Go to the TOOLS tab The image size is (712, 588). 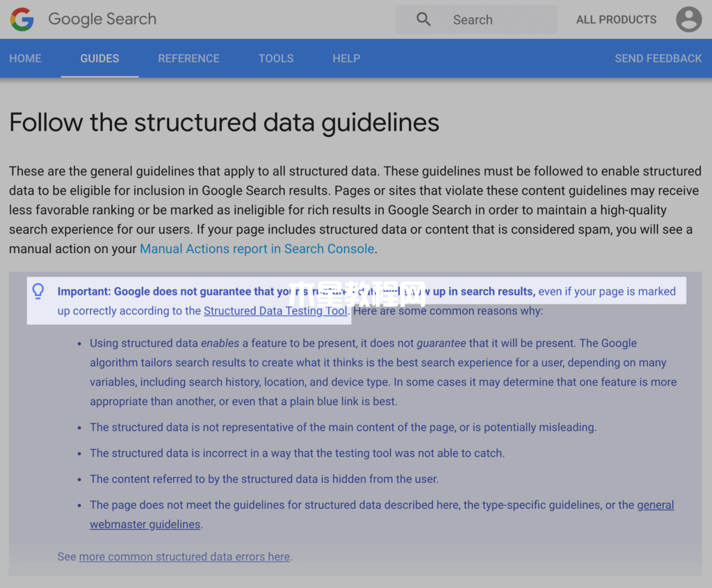[x=276, y=58]
